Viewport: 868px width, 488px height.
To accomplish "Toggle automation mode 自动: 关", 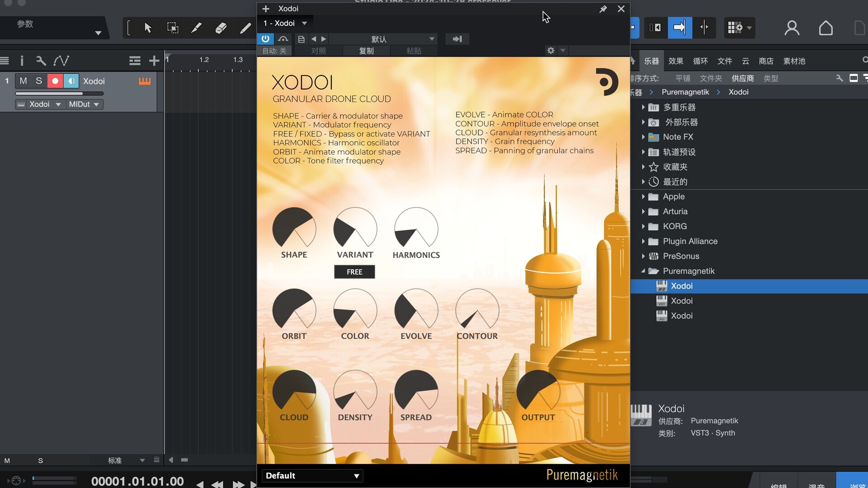I will tap(274, 51).
